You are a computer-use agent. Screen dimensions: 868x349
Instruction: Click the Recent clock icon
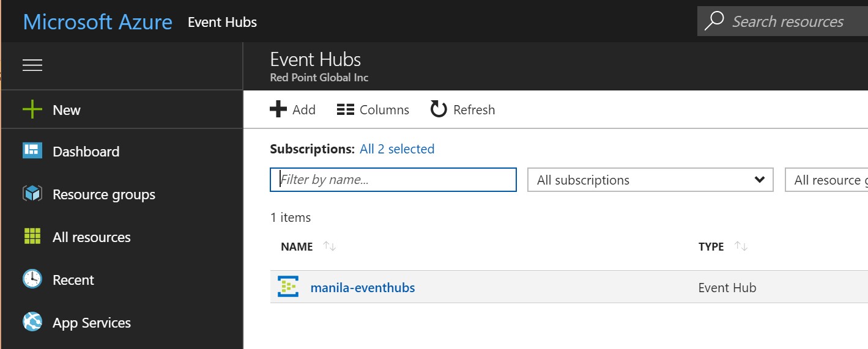point(32,280)
